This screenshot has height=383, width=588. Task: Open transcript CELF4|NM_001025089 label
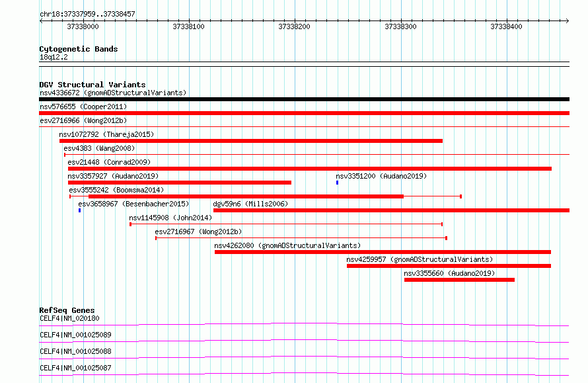click(75, 335)
